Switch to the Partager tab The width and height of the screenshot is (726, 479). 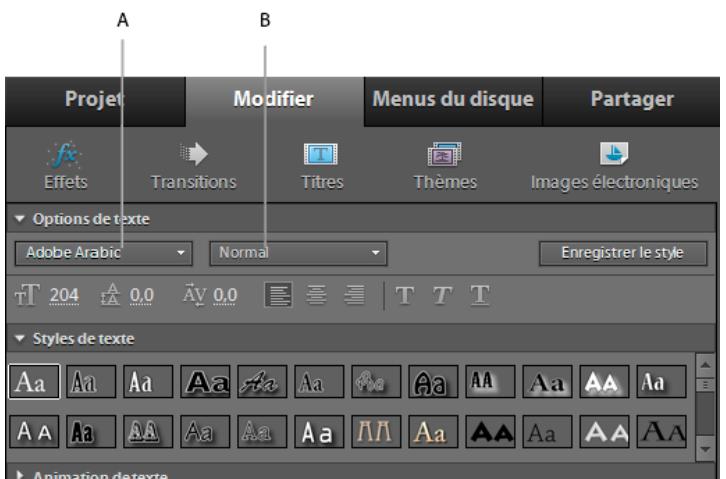click(632, 101)
